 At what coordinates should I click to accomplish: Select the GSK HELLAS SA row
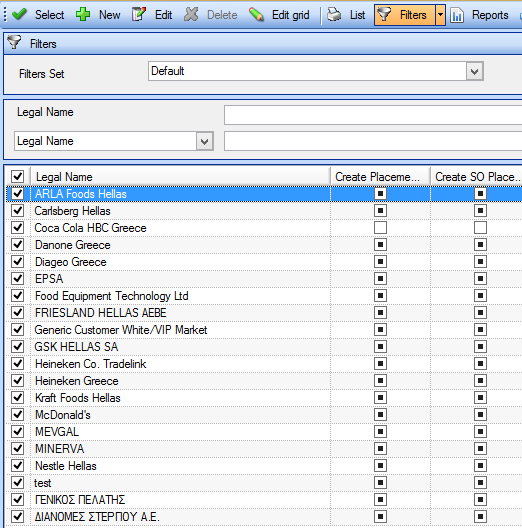click(264, 346)
